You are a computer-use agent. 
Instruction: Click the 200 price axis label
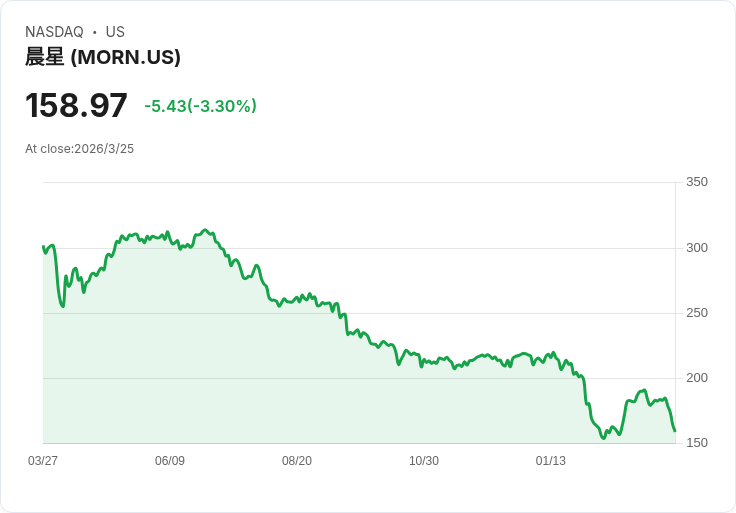[x=697, y=378]
